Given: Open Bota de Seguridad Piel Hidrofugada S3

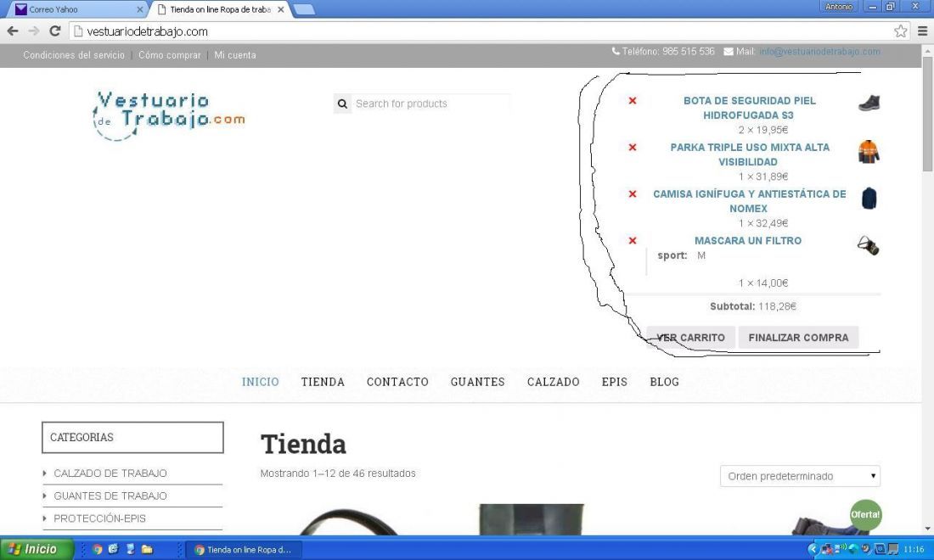Looking at the screenshot, I should pyautogui.click(x=749, y=108).
